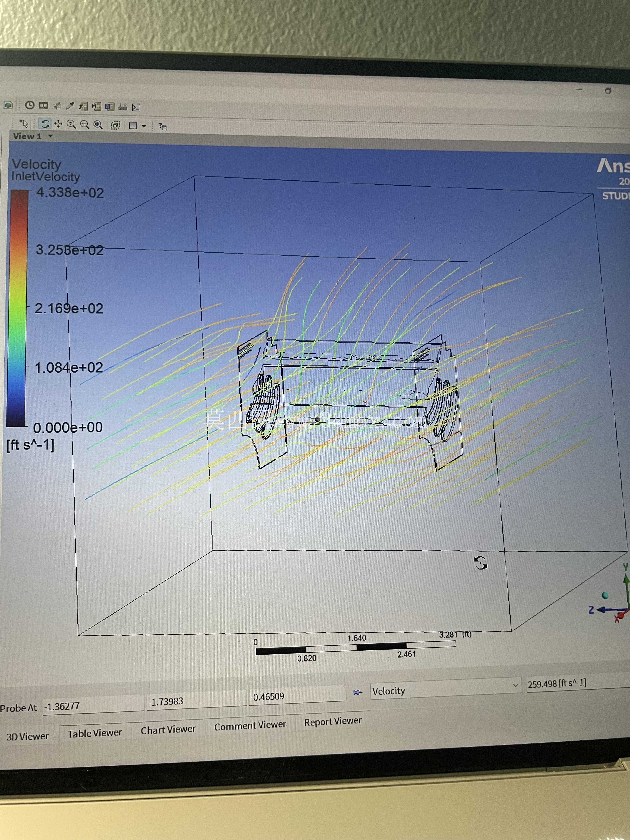Open the Timestep Selector clock icon

(x=30, y=105)
